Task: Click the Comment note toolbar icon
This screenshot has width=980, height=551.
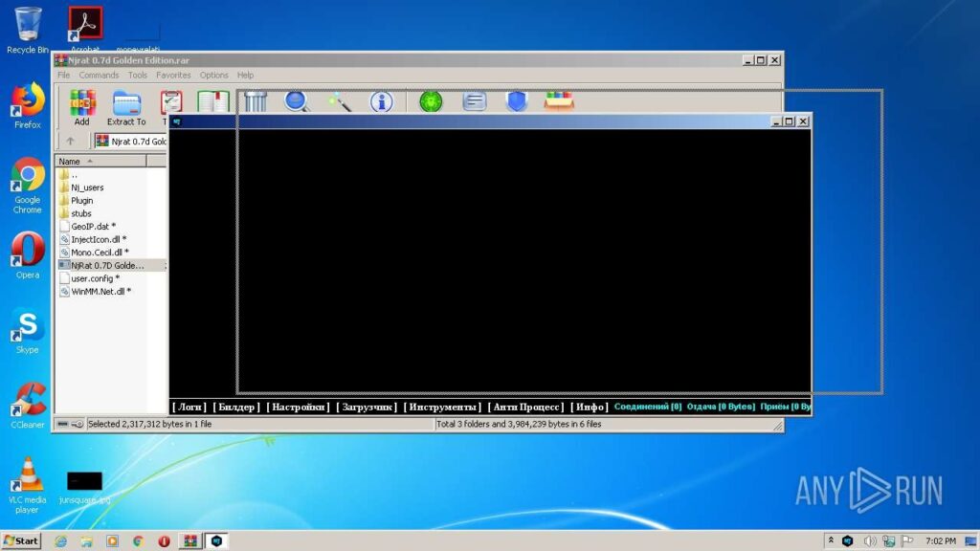Action: coord(475,101)
